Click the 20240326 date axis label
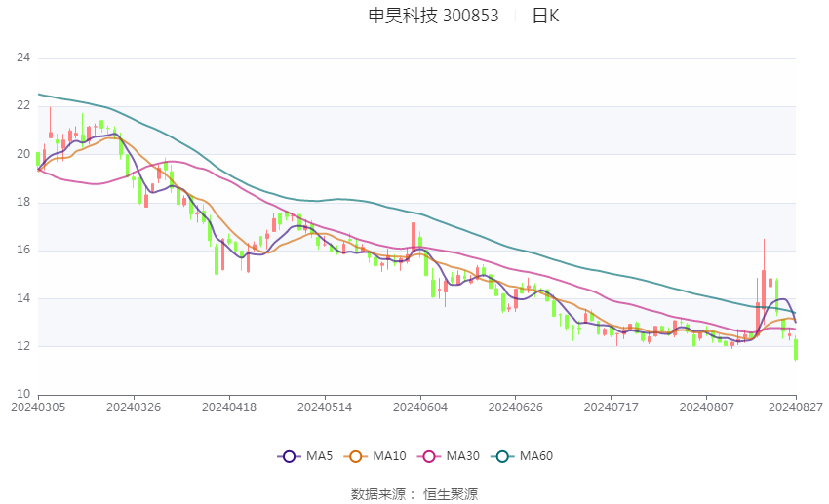Image resolution: width=829 pixels, height=504 pixels. point(134,407)
